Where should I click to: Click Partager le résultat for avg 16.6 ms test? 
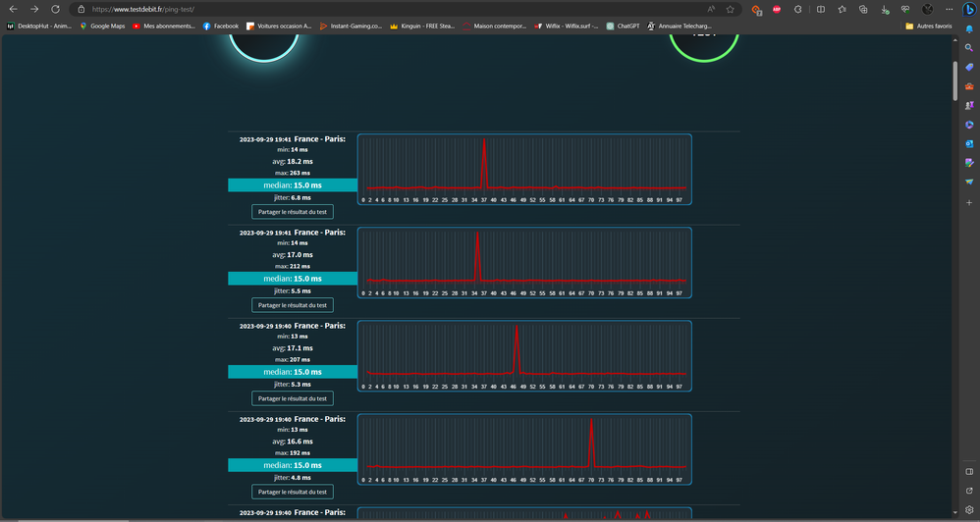coord(292,492)
